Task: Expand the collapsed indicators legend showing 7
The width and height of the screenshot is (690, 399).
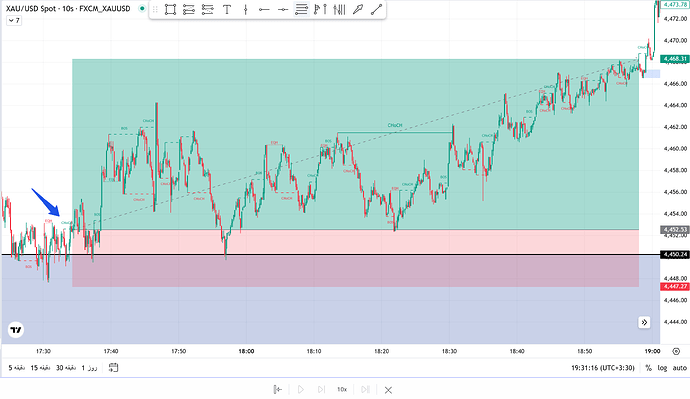Action: coord(14,20)
